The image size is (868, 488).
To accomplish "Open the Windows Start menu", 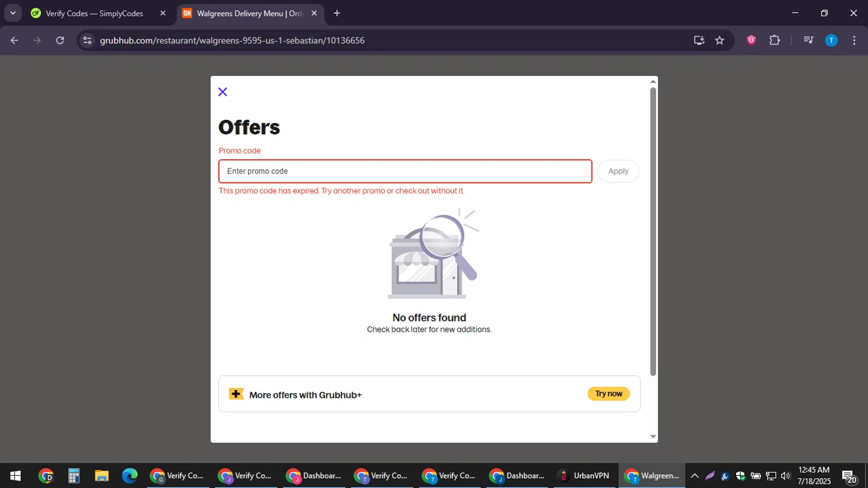I will pos(16,476).
